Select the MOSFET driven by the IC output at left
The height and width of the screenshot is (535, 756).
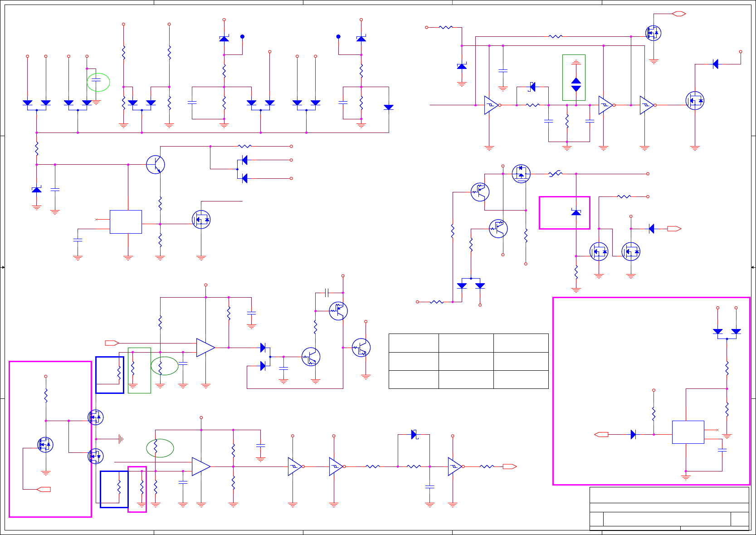[x=201, y=219]
